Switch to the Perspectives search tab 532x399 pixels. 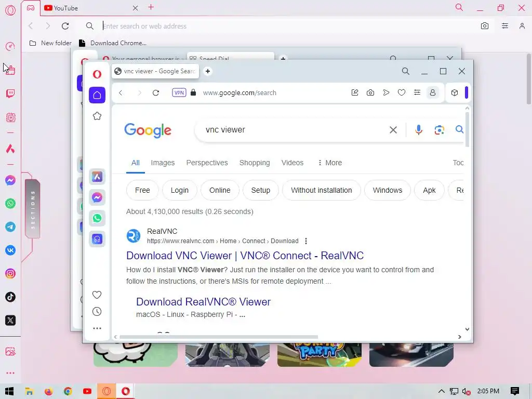tap(207, 163)
